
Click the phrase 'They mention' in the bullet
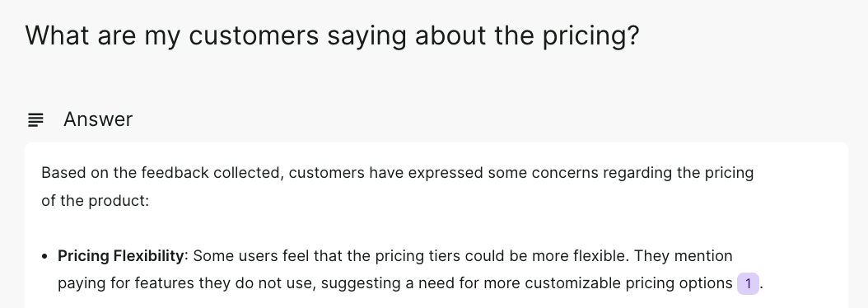[x=683, y=256]
